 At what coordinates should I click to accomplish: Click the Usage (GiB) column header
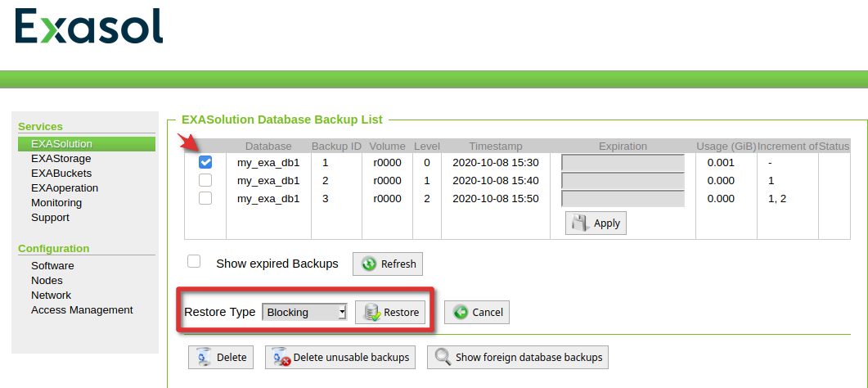(726, 147)
